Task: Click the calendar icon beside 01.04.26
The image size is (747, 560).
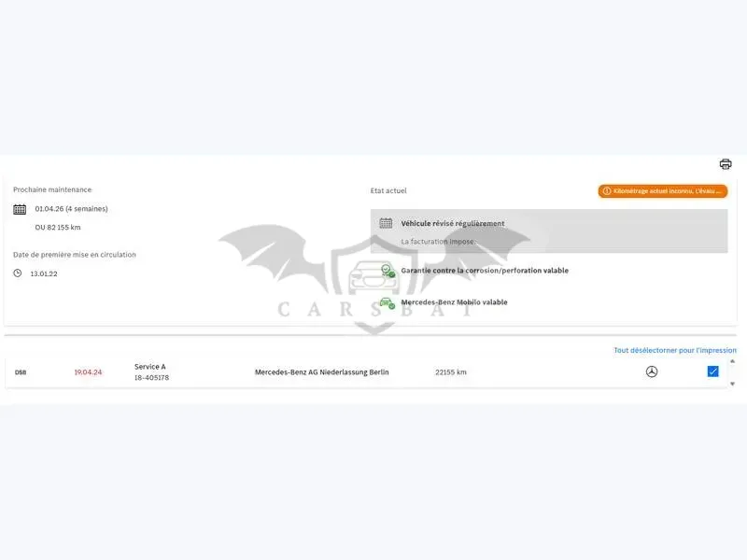Action: pyautogui.click(x=20, y=209)
